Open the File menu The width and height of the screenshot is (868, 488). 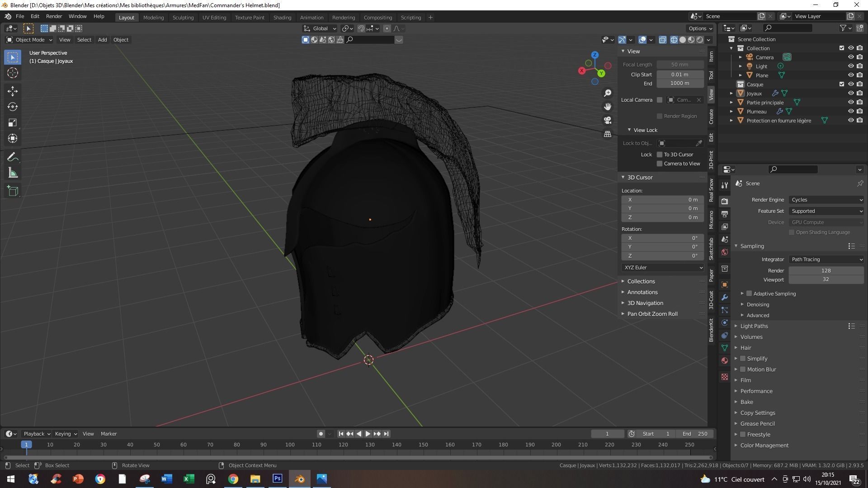pyautogui.click(x=20, y=16)
